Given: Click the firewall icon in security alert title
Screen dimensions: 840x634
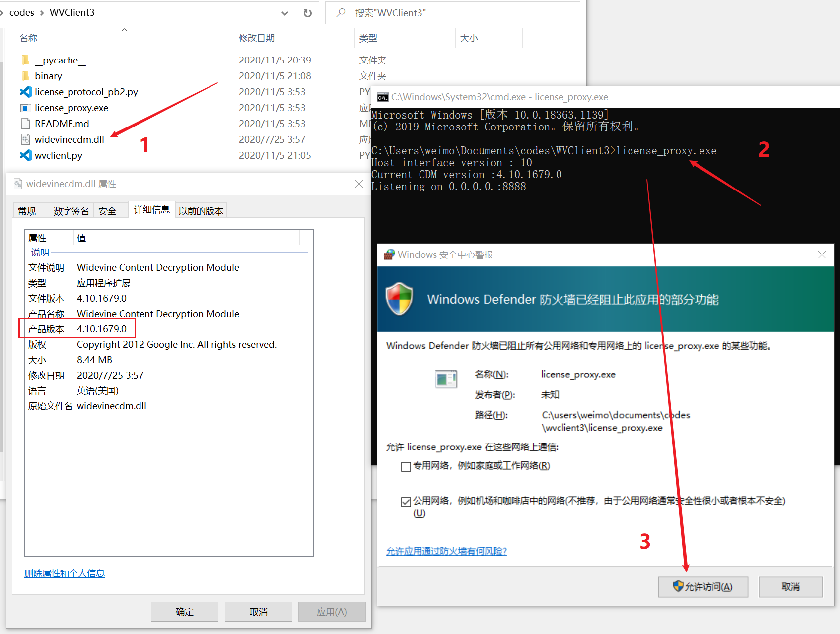Looking at the screenshot, I should [x=389, y=254].
